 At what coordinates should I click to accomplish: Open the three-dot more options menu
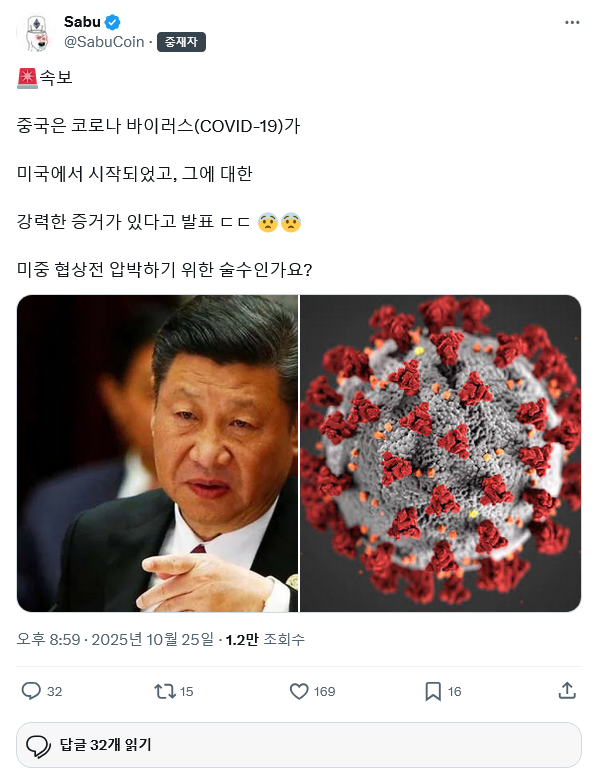pos(572,22)
